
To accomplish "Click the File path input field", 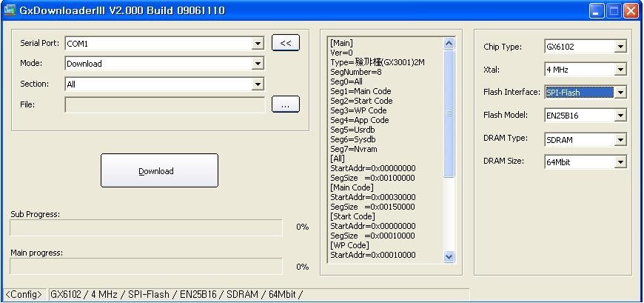I will tap(164, 104).
